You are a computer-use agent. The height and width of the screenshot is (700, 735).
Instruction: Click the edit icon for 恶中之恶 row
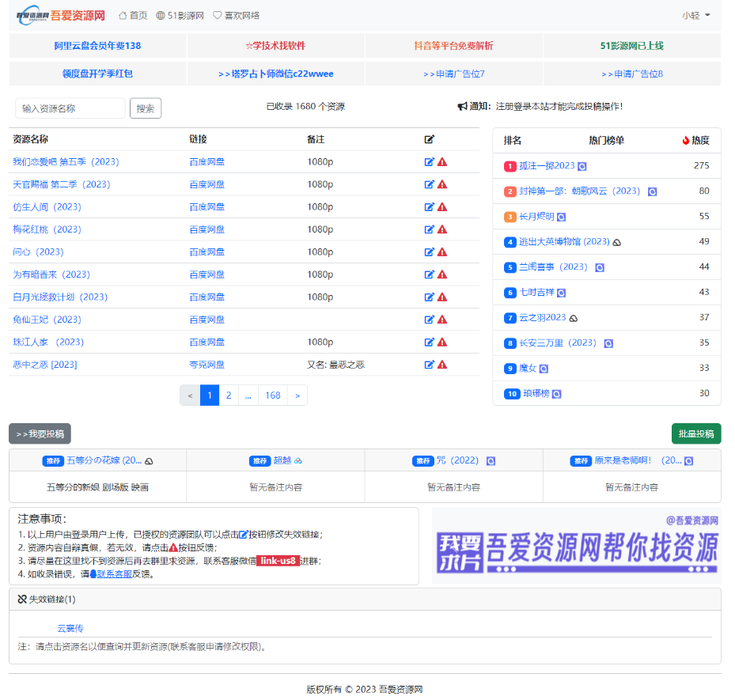point(430,365)
